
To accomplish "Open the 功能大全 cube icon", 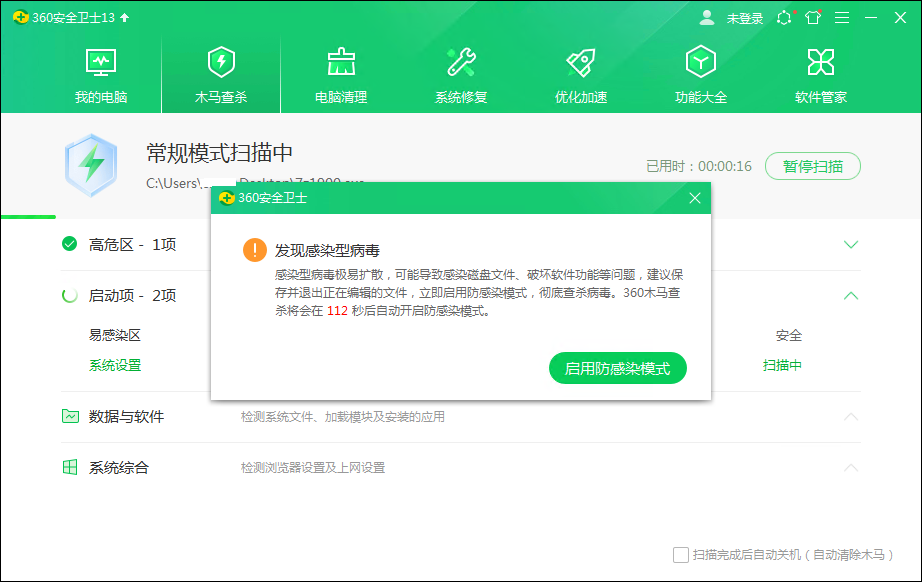I will 700,62.
